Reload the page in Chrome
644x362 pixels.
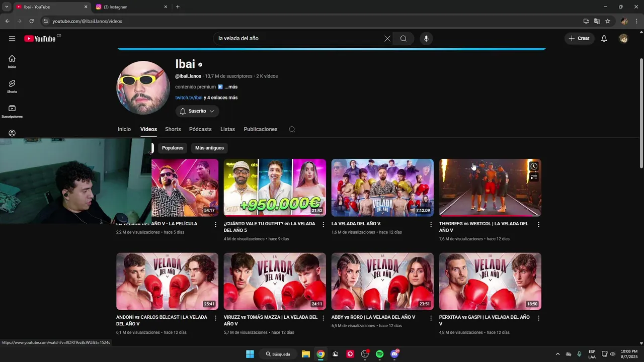[x=31, y=21]
